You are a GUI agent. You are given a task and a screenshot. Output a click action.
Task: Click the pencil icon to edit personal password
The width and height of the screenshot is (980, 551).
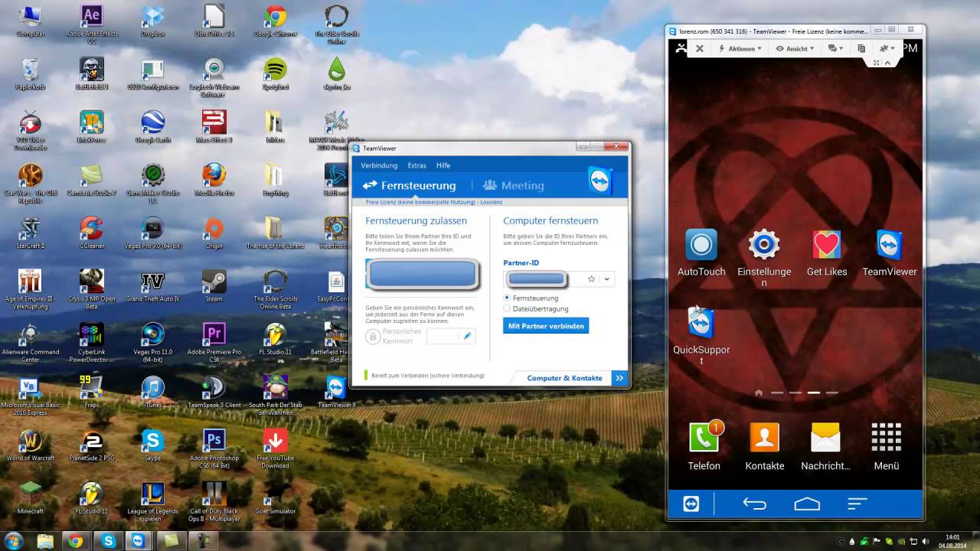click(x=467, y=336)
